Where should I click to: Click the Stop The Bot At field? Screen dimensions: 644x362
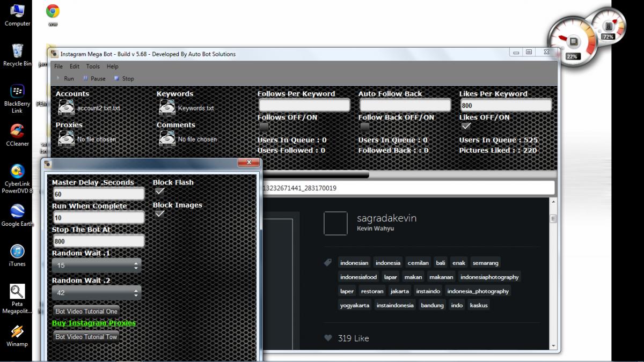98,241
